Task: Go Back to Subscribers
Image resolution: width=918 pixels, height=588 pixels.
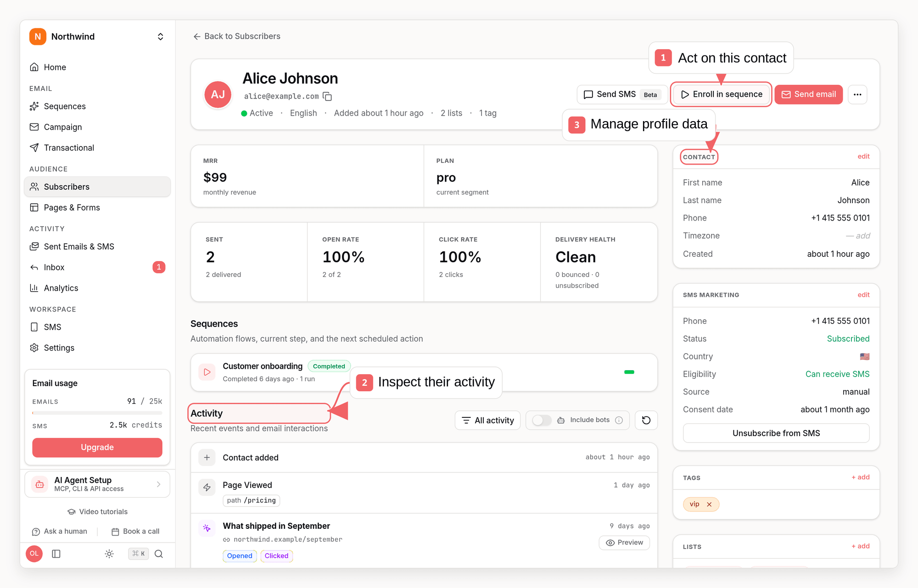Action: tap(237, 36)
